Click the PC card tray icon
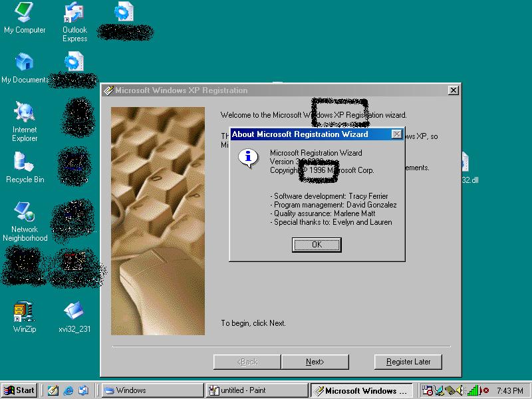This screenshot has height=399, width=532. [x=450, y=390]
